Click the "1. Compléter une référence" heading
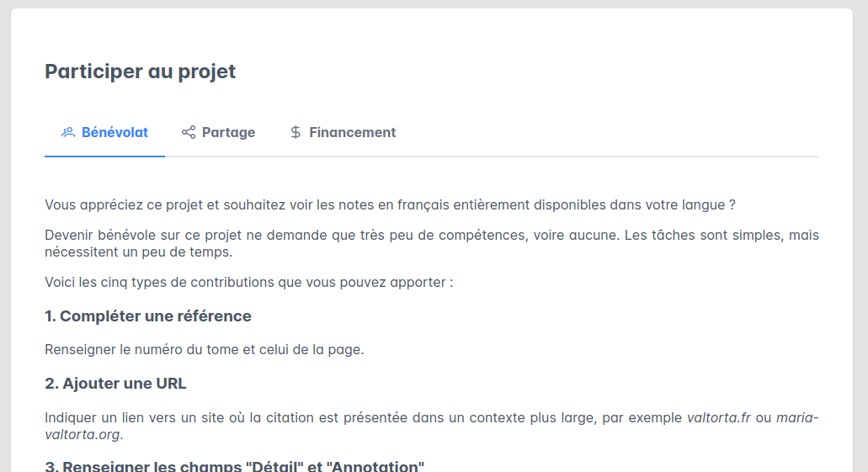This screenshot has width=868, height=472. click(148, 316)
